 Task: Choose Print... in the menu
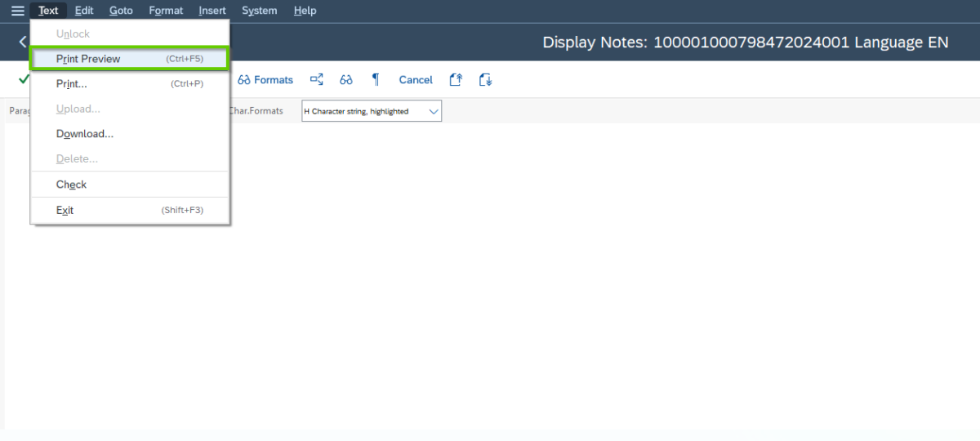pyautogui.click(x=72, y=83)
